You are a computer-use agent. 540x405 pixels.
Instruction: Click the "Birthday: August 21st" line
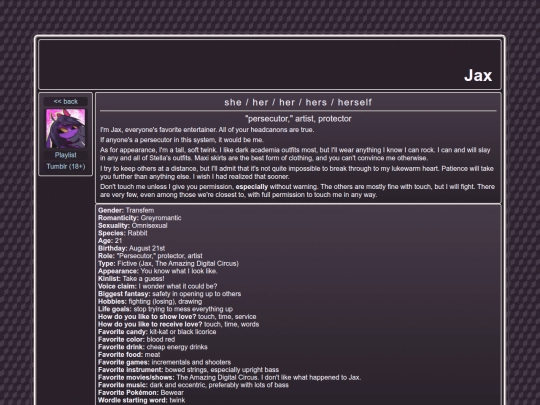click(132, 248)
